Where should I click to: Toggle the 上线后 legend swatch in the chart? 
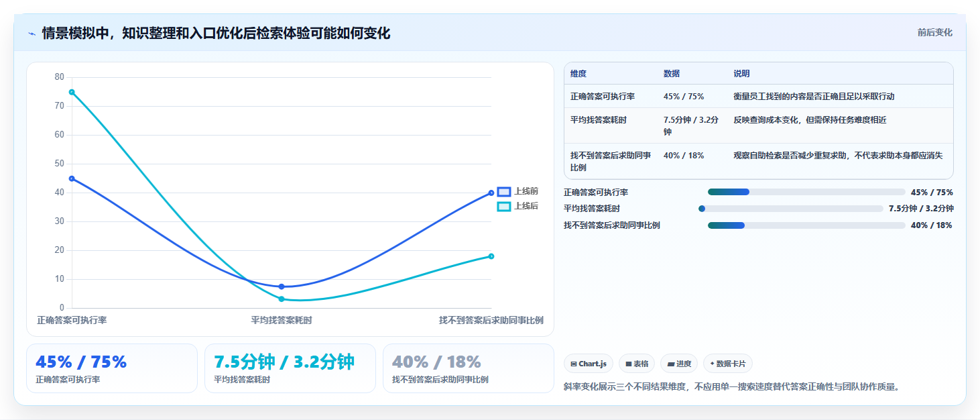(504, 207)
